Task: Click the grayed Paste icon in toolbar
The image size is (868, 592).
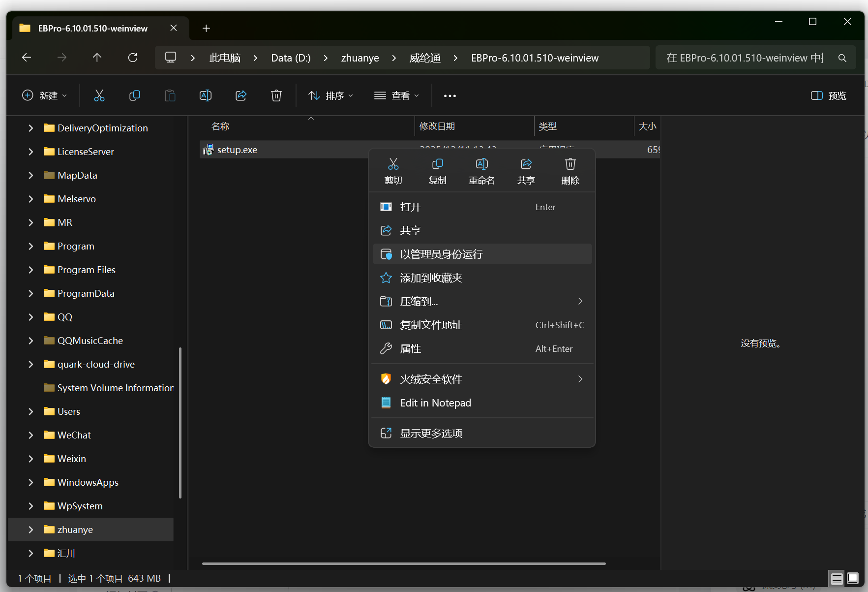Action: coord(170,95)
